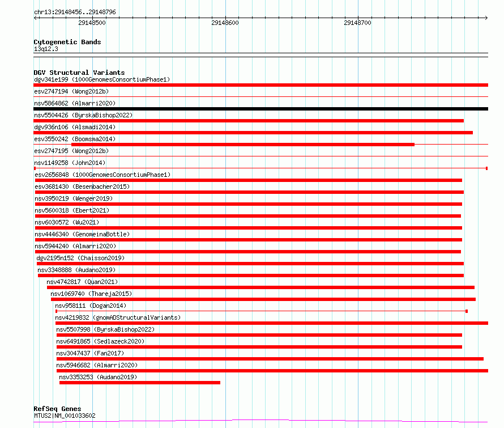Select esv3550242 Boomsma2014 label
504x428 pixels.
point(75,139)
